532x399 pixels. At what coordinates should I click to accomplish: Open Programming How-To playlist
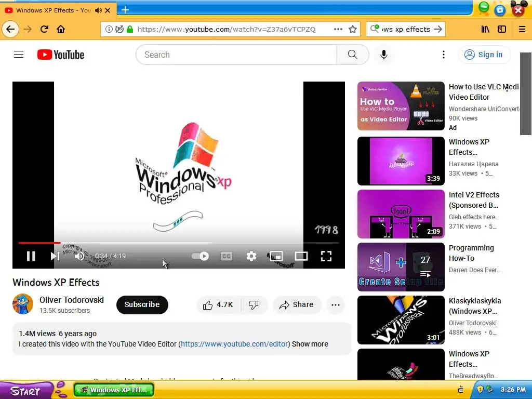click(401, 267)
